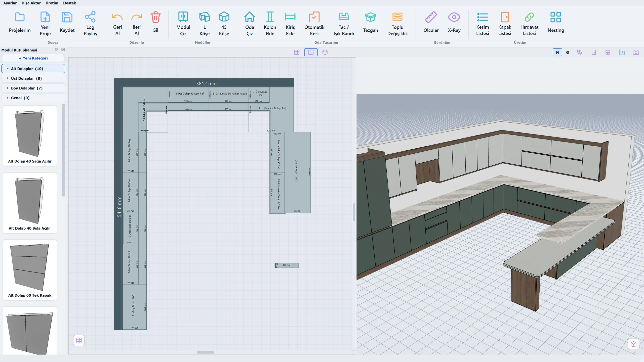The height and width of the screenshot is (362, 644).
Task: Start drawing a room with Oda Çiz
Action: [x=250, y=24]
